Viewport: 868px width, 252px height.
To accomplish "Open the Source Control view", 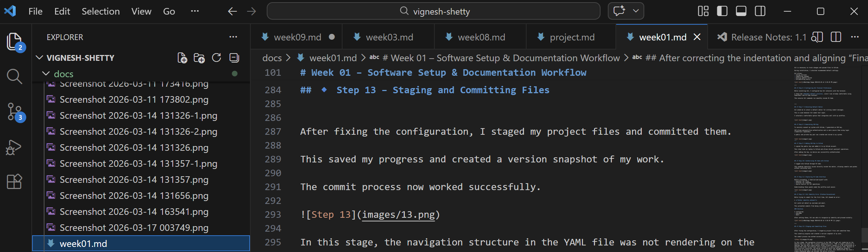I will click(14, 111).
